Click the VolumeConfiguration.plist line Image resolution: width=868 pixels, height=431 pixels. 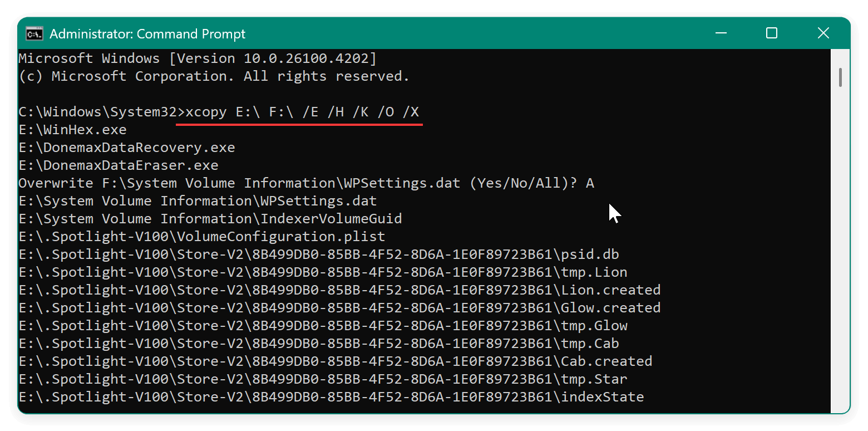pyautogui.click(x=201, y=236)
